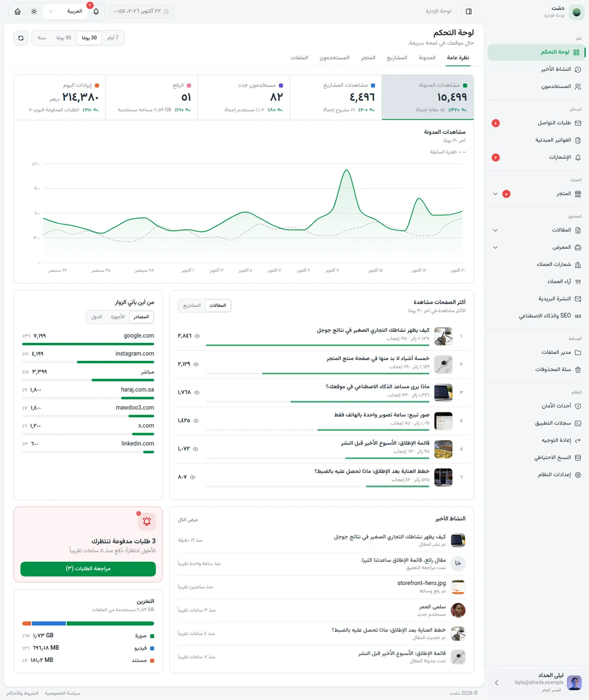This screenshot has width=589, height=700.
Task: Open النشرة البريدية sidebar item
Action: pyautogui.click(x=537, y=299)
